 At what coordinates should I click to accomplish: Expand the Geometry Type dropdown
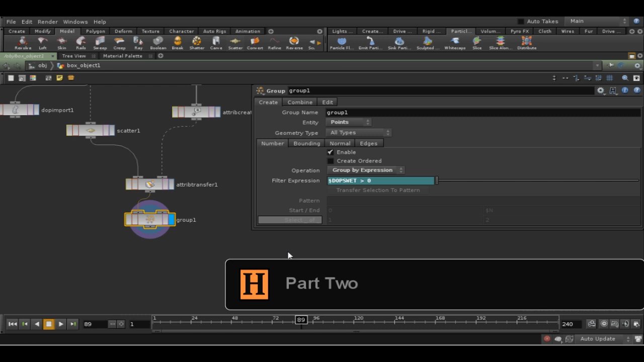359,133
